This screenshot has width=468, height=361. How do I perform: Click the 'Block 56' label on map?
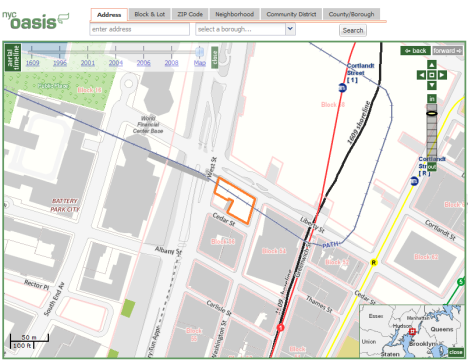223,241
